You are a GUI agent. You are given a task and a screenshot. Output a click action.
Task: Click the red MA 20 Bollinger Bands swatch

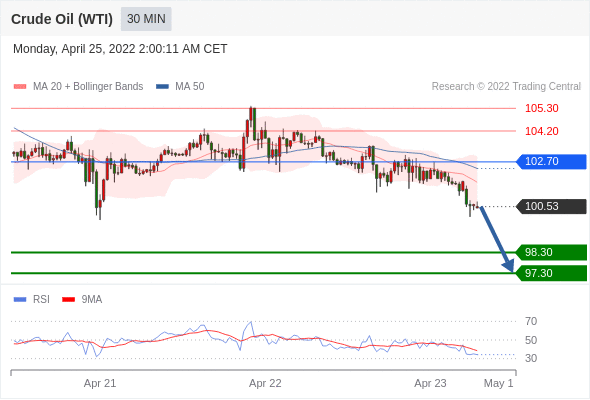(20, 87)
